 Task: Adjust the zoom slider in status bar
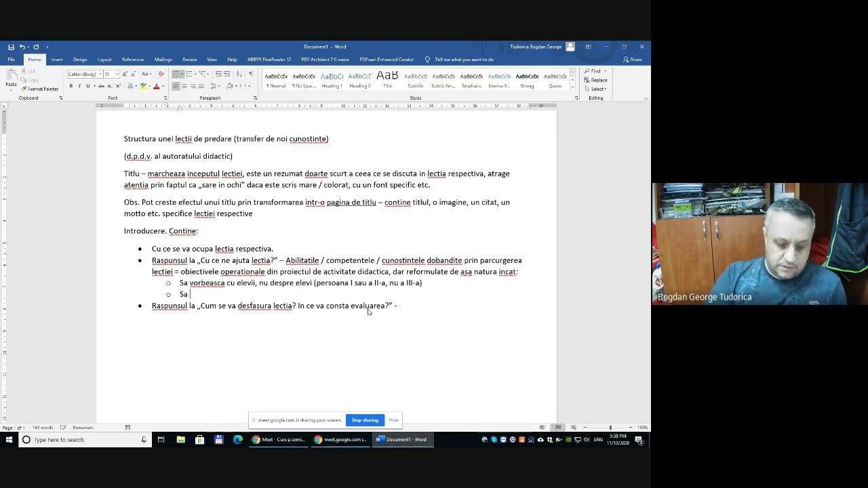pos(610,428)
